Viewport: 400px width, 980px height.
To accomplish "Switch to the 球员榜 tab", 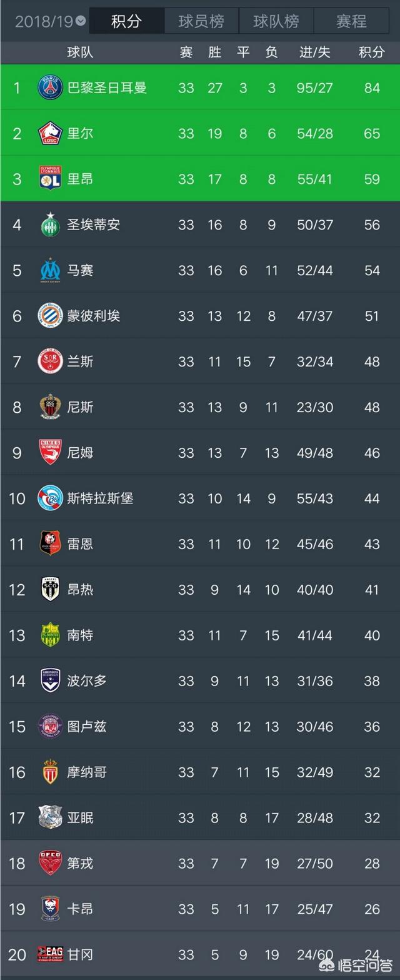I will click(201, 21).
